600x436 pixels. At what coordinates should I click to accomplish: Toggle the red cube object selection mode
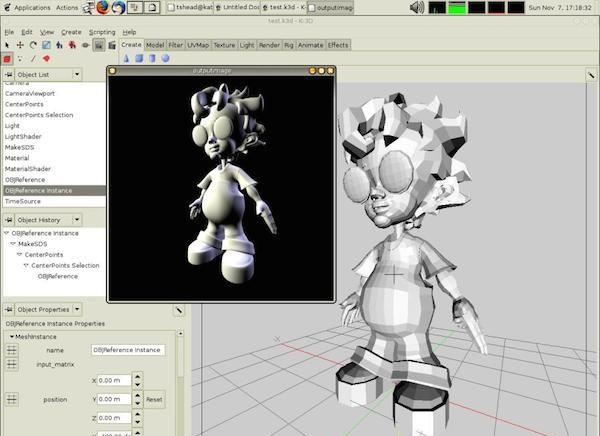[7, 59]
